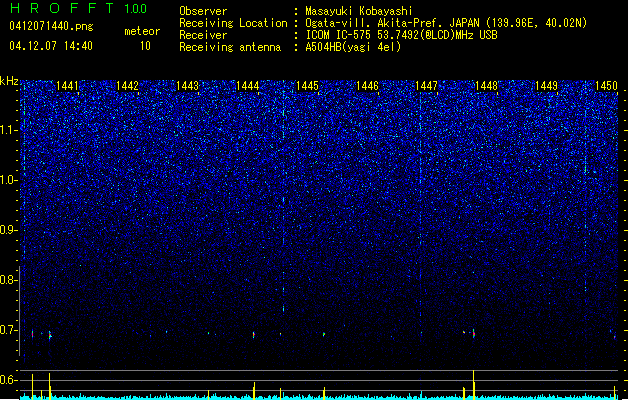Click the 1449 time marker
This screenshot has height=400, width=629.
546,86
